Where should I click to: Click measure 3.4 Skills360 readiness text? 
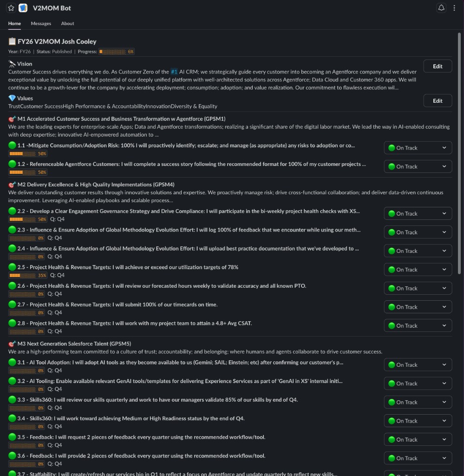131,418
